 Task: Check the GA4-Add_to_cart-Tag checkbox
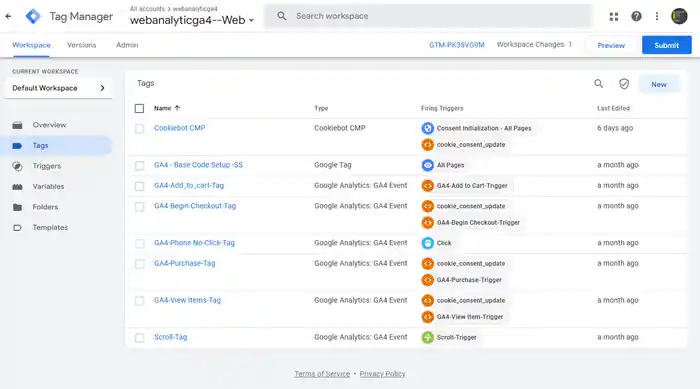[139, 186]
